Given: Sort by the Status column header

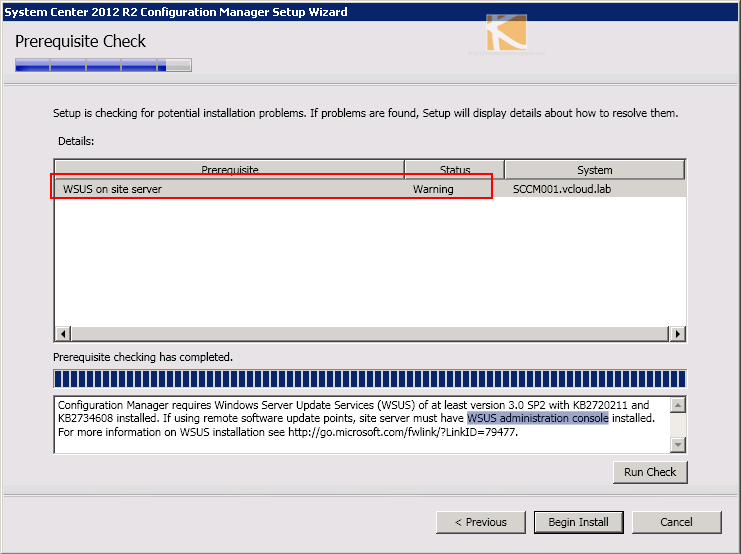Looking at the screenshot, I should click(x=455, y=170).
